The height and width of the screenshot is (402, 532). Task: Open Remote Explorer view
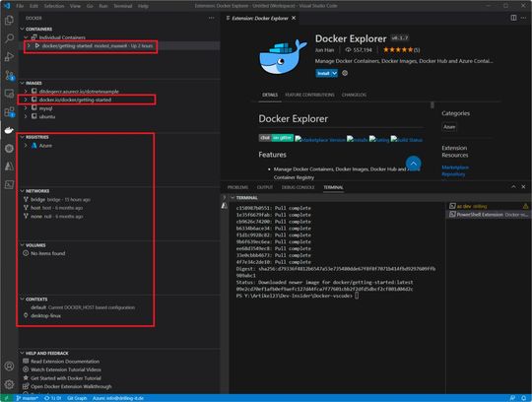[x=9, y=94]
